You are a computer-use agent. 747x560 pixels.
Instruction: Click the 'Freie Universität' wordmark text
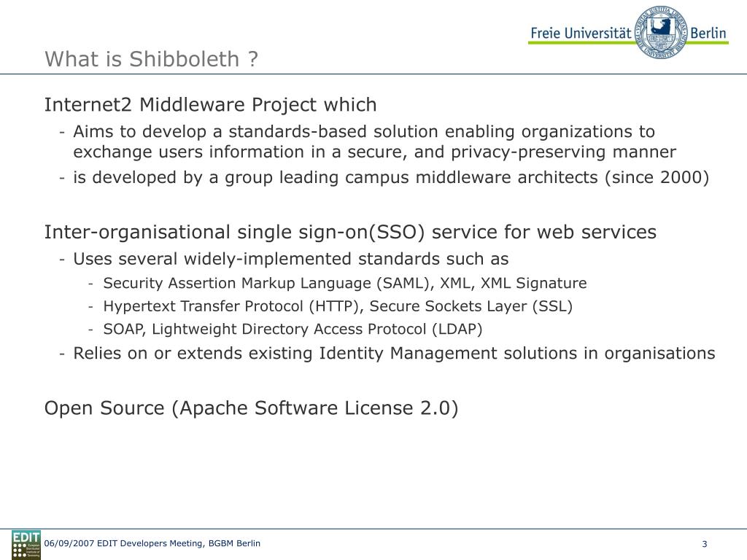[581, 33]
